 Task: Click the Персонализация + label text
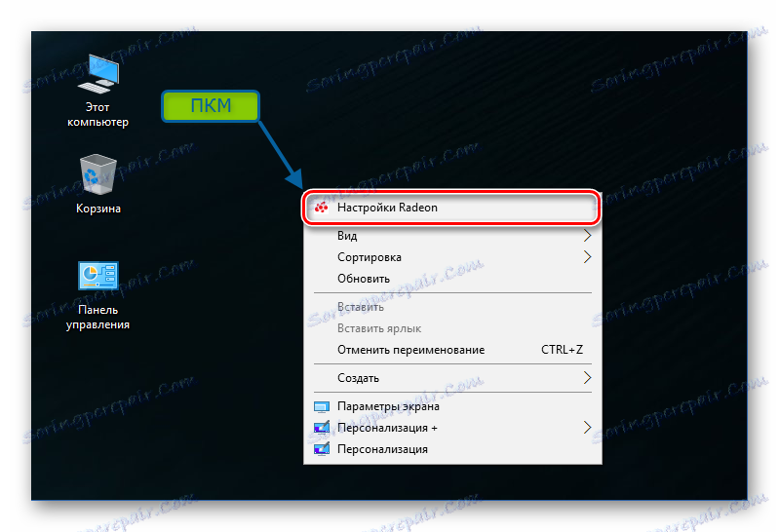pos(387,428)
